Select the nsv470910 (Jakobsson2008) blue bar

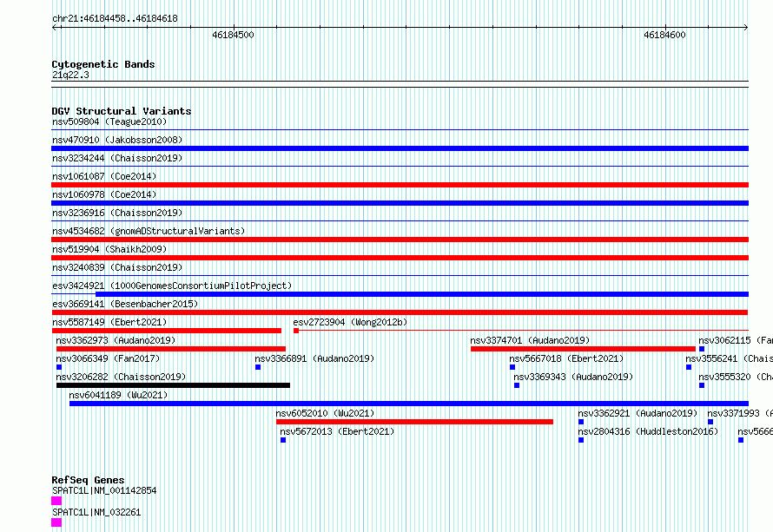(x=400, y=148)
